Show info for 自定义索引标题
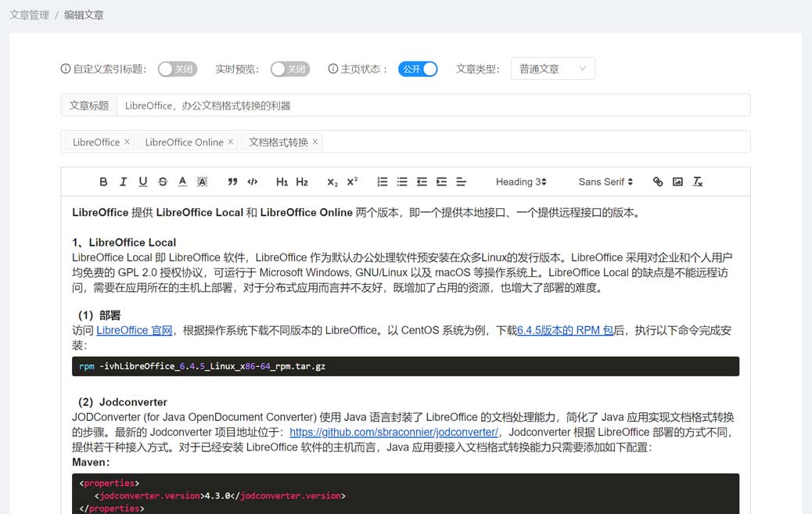 (x=65, y=68)
